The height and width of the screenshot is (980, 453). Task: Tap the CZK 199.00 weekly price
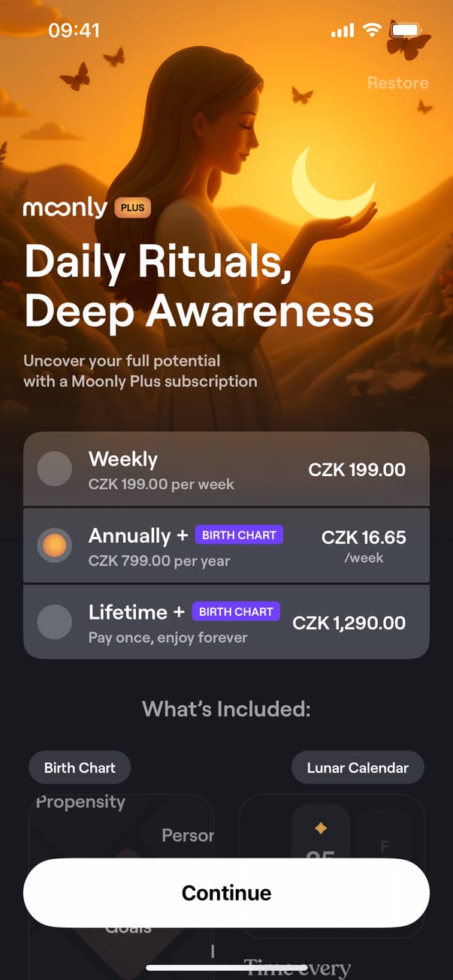[x=357, y=470]
